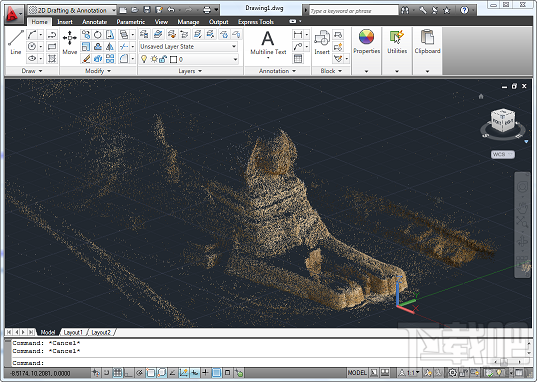Image resolution: width=537 pixels, height=382 pixels.
Task: Toggle Polar Tracking in status bar
Action: point(139,372)
